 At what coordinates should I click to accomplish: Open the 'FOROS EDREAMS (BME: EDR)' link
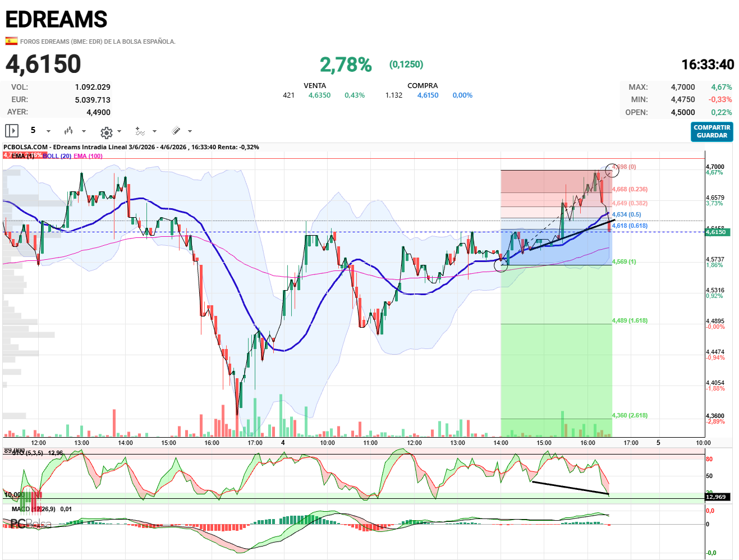(98, 42)
